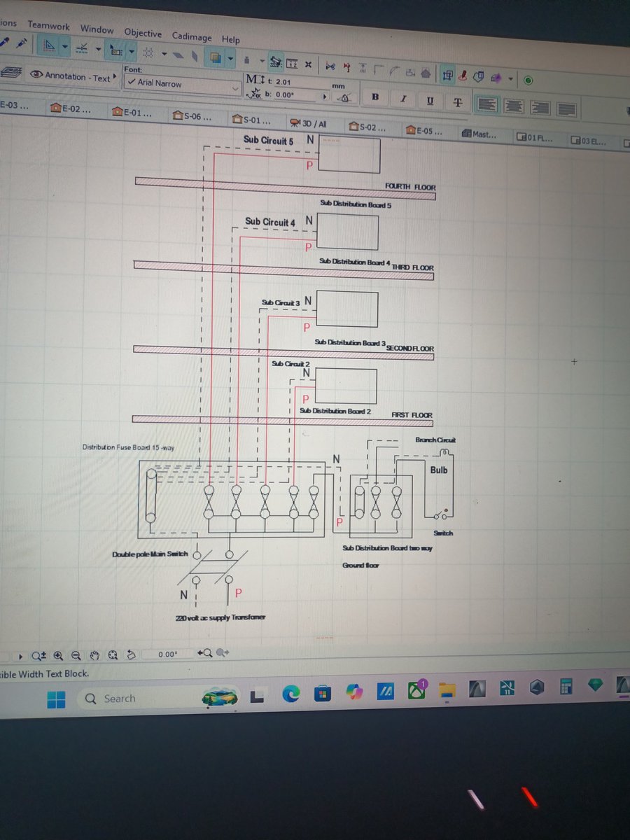
Task: Edit the view orientation angle 0.00°
Action: click(x=168, y=654)
